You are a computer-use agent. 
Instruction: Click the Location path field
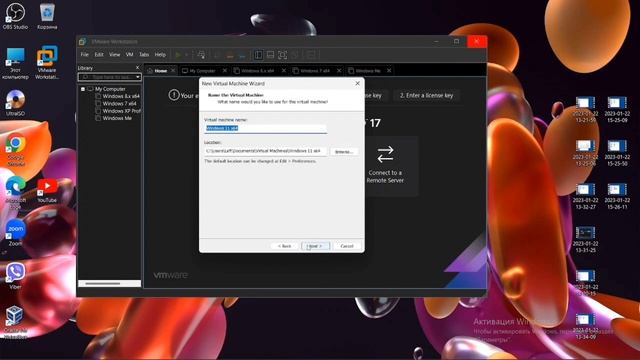(x=265, y=151)
